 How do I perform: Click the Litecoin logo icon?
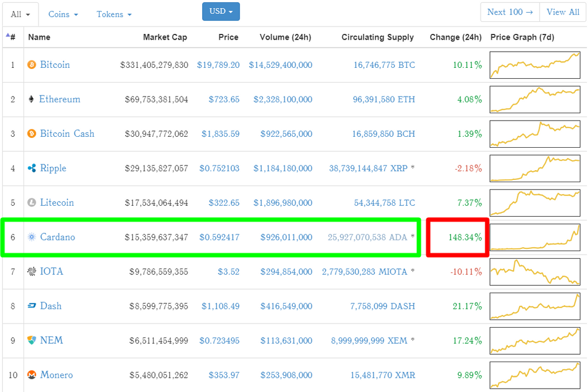(x=32, y=203)
